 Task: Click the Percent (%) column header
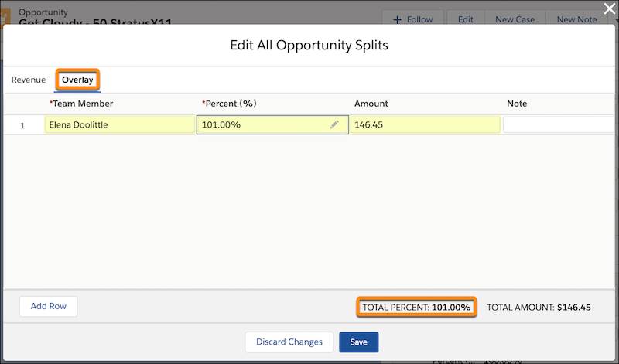click(229, 104)
